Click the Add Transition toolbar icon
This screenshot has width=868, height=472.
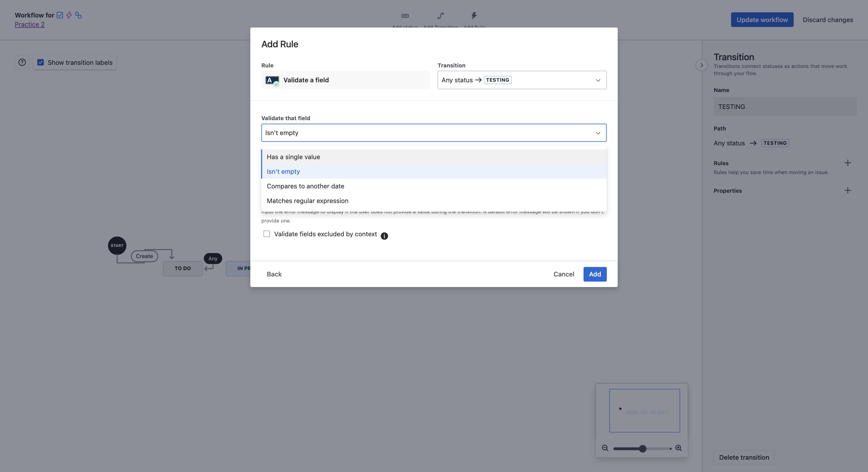441,16
